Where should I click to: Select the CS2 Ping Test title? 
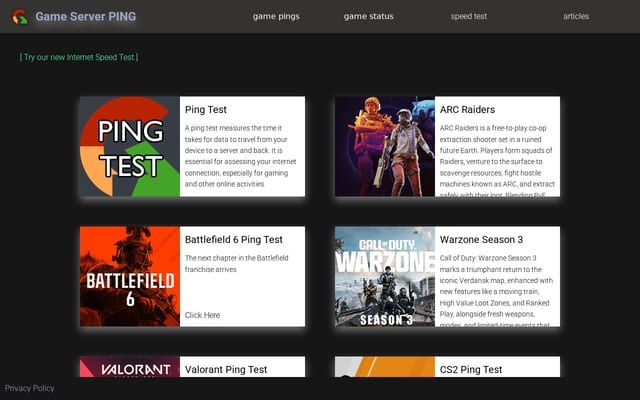click(471, 369)
